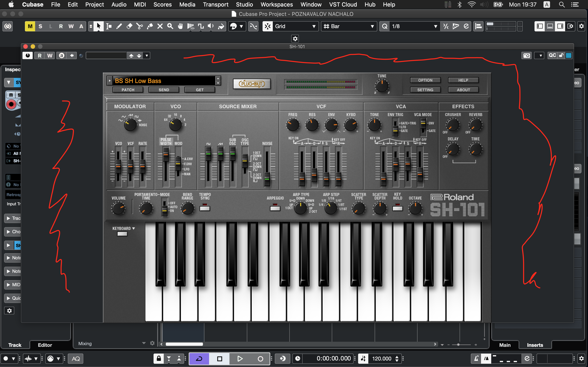Select the Glue tool
Viewport: 588px width, 367px height.
coord(150,26)
